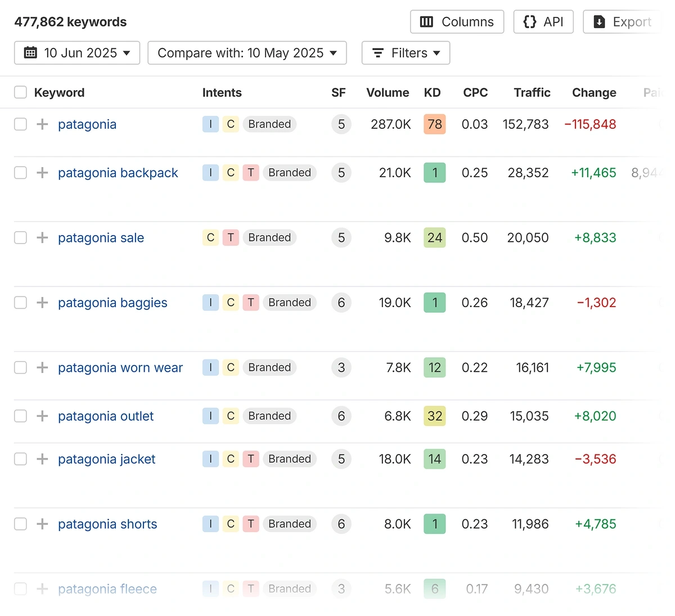Screen dimensions: 675x616
Task: Click the SF count 5 for patagonia jacket
Action: click(341, 459)
